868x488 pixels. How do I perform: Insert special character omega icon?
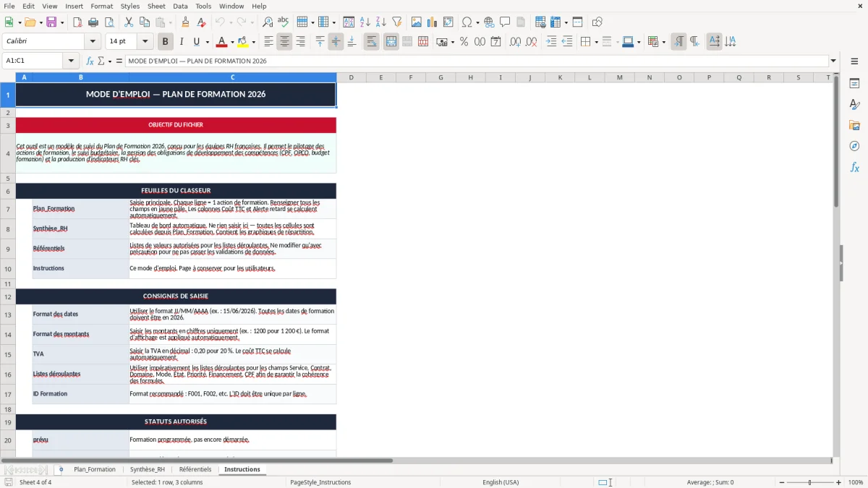467,22
